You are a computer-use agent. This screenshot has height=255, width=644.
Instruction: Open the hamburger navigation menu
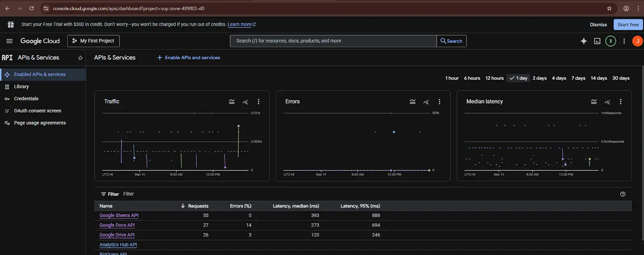pyautogui.click(x=9, y=41)
